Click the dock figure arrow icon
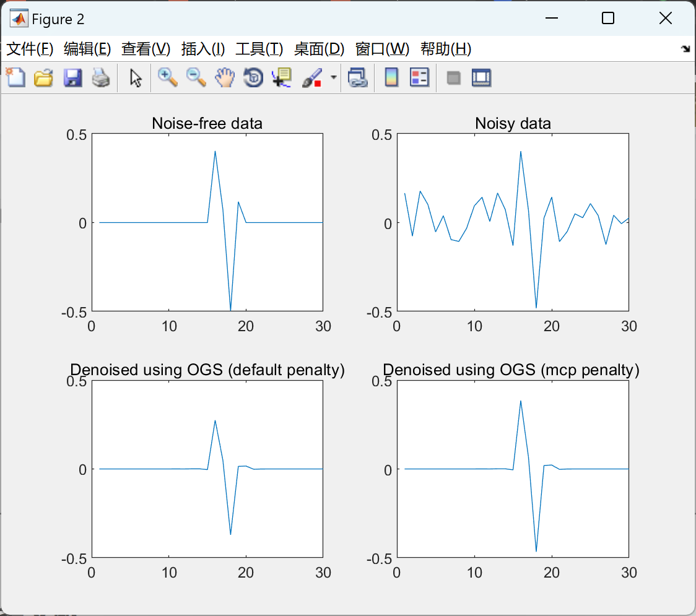Image resolution: width=696 pixels, height=616 pixels. pos(686,49)
